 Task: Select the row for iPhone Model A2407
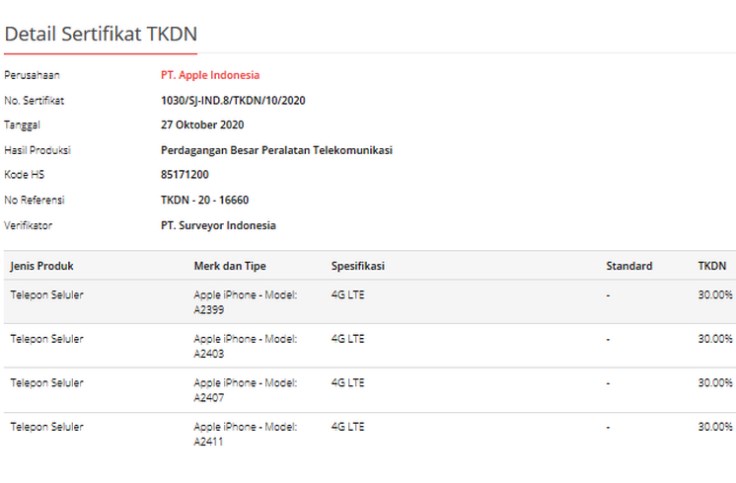point(370,390)
